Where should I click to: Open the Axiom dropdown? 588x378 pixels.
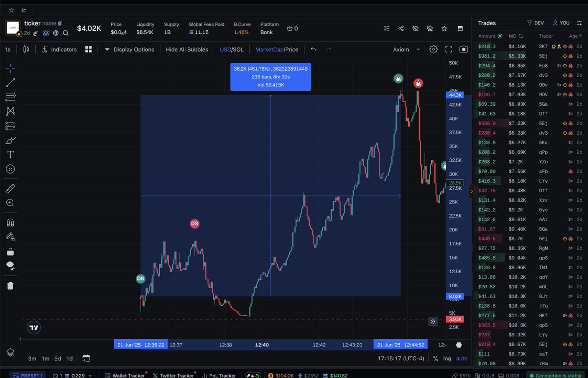click(407, 50)
